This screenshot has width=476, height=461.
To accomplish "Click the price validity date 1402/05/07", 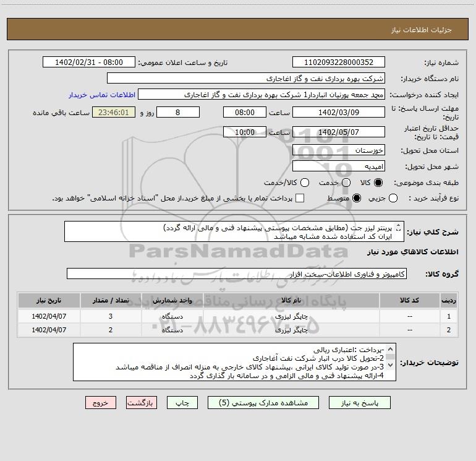I will point(339,132).
